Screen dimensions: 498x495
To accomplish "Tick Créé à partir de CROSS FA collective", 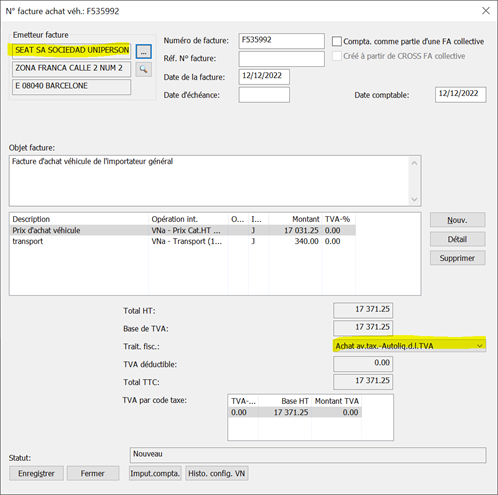I will pos(337,56).
